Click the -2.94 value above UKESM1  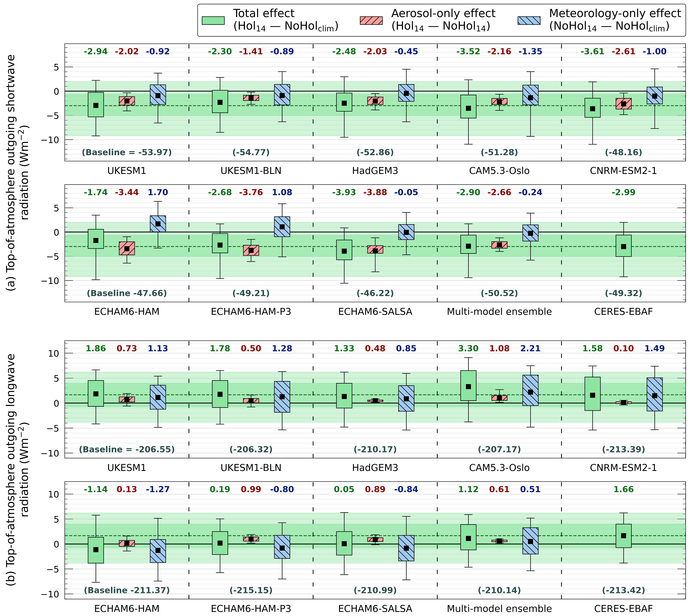point(95,52)
